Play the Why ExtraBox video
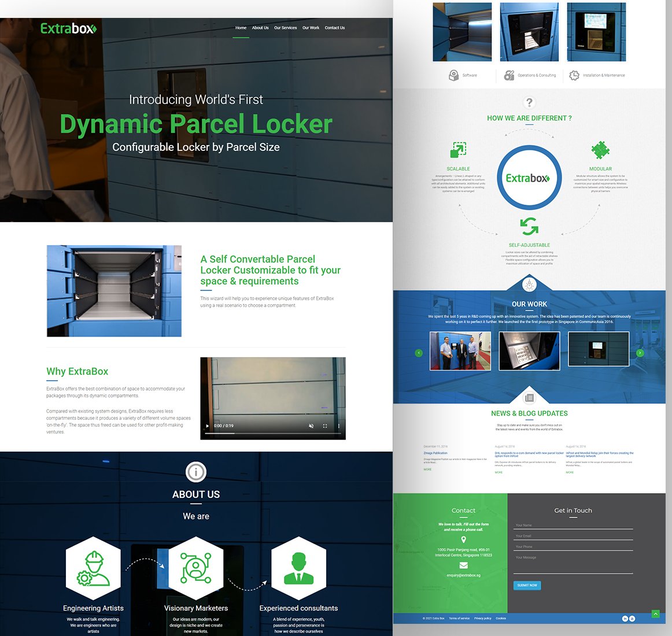This screenshot has width=672, height=636. point(208,426)
